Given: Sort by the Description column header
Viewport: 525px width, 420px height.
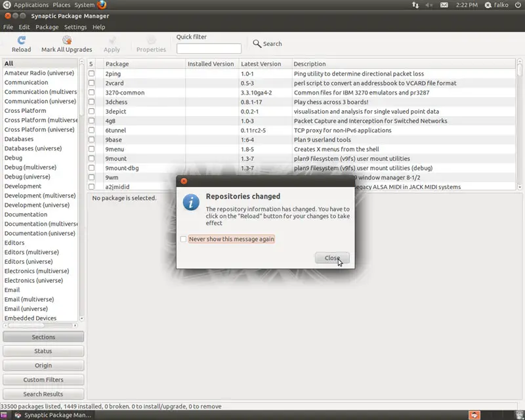Looking at the screenshot, I should coord(404,64).
